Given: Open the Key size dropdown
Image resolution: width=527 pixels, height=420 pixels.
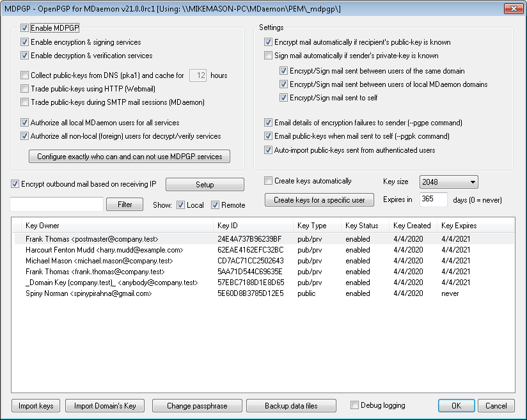Looking at the screenshot, I should 448,182.
